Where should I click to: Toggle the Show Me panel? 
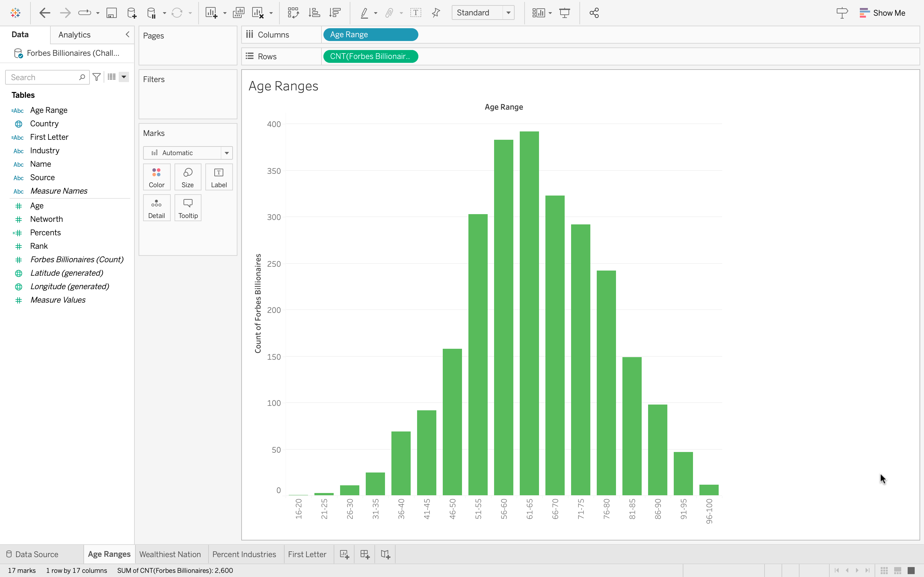(882, 13)
